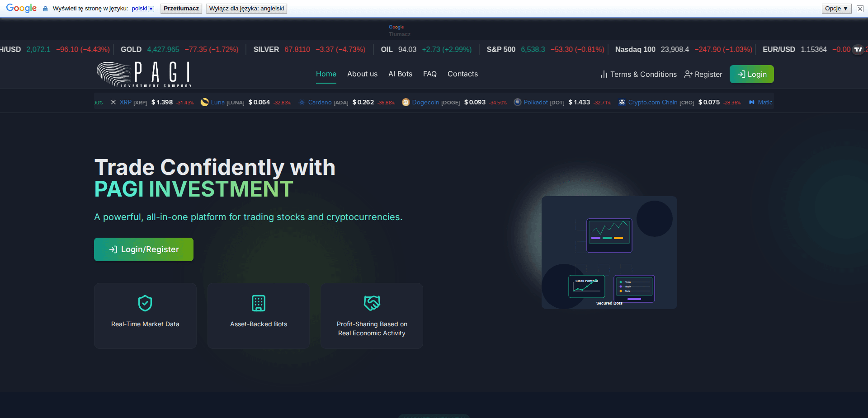Open the About us navigation item
868x418 pixels.
pos(362,74)
